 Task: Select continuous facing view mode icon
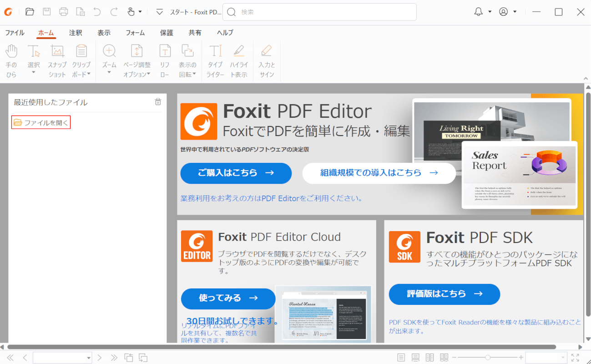[445, 358]
